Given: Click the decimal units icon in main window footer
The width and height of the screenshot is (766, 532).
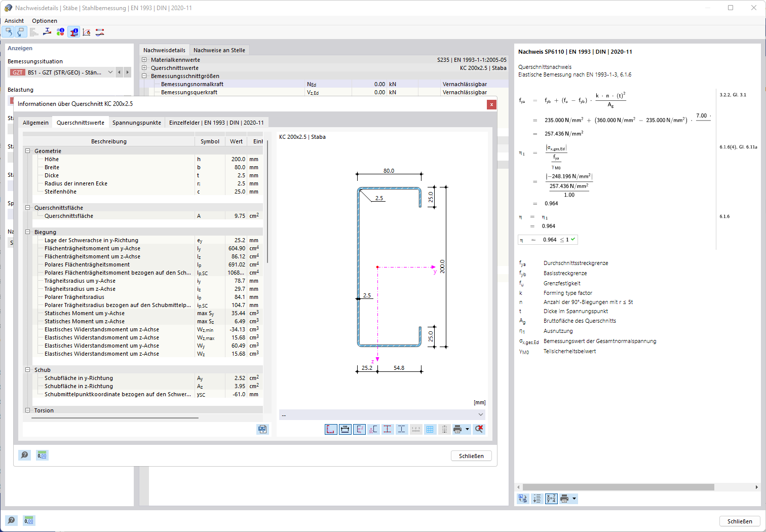Looking at the screenshot, I should pos(29,520).
